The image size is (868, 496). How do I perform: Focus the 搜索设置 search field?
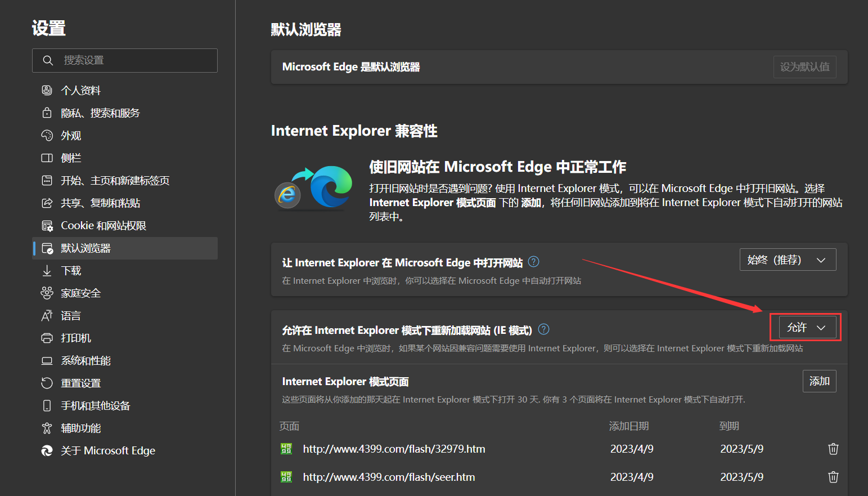pos(125,60)
